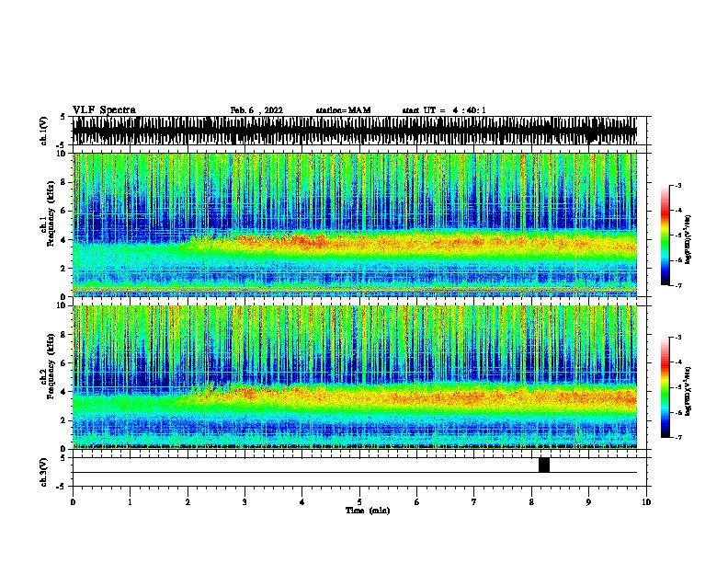Image resolution: width=728 pixels, height=563 pixels.
Task: Click time axis tick label "8"
Action: click(x=531, y=501)
